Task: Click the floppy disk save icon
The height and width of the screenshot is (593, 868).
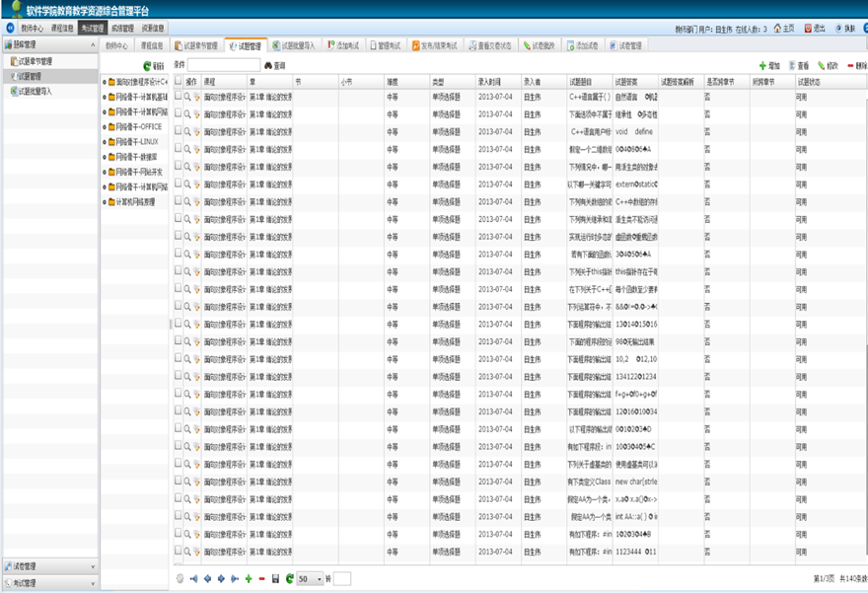Action: click(x=275, y=578)
